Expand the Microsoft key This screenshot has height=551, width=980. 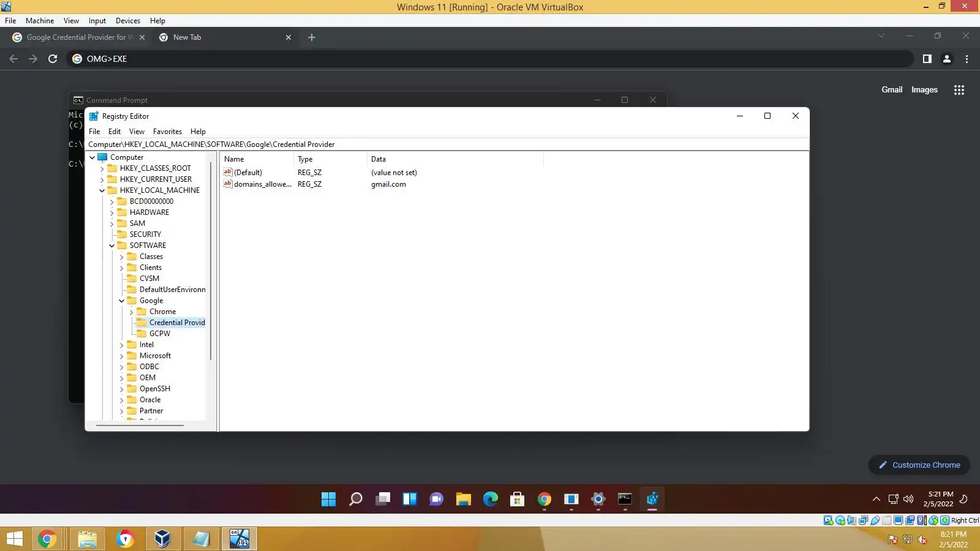coord(122,356)
